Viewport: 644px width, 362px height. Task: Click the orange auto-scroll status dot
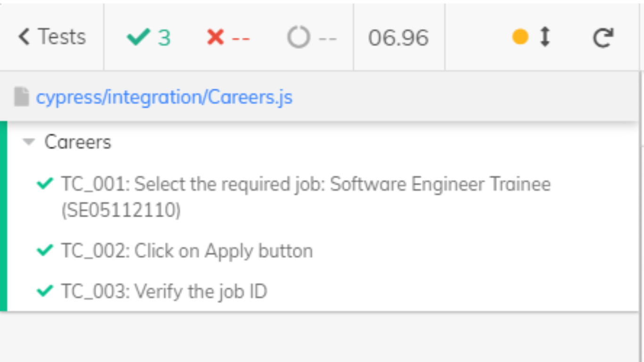(520, 37)
